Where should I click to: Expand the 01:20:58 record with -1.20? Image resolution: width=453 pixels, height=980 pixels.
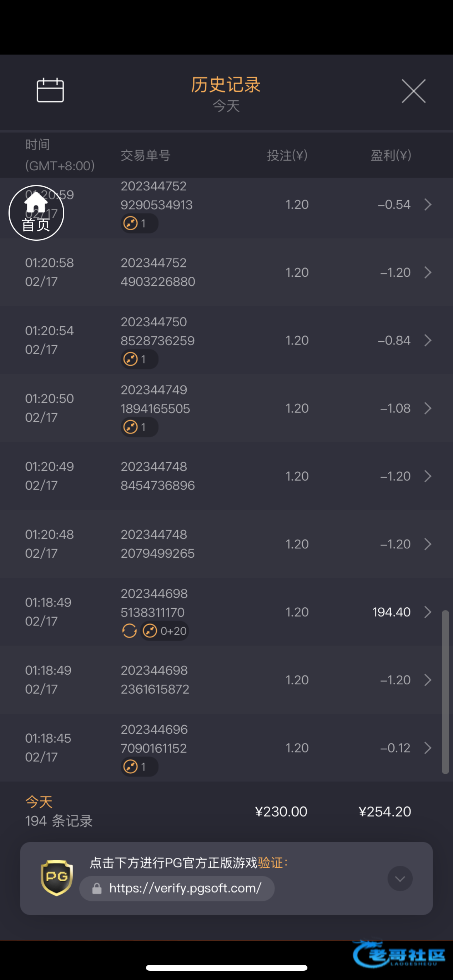tap(427, 272)
